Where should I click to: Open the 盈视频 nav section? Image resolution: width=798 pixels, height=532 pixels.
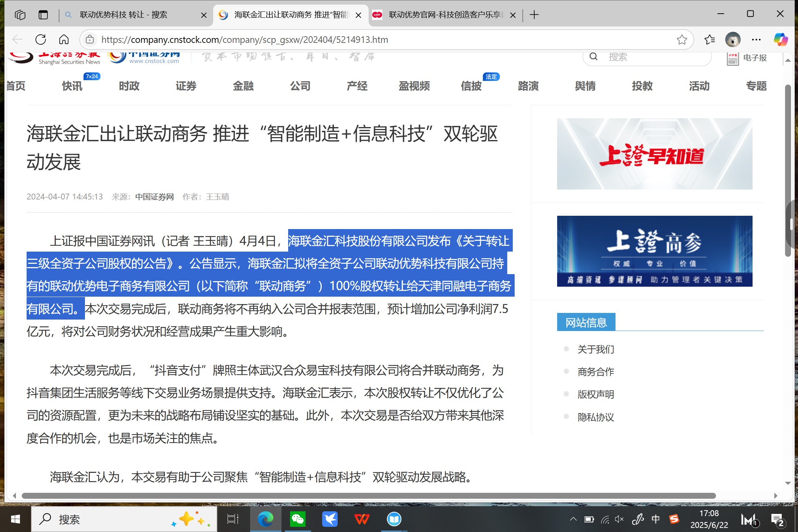pos(414,86)
